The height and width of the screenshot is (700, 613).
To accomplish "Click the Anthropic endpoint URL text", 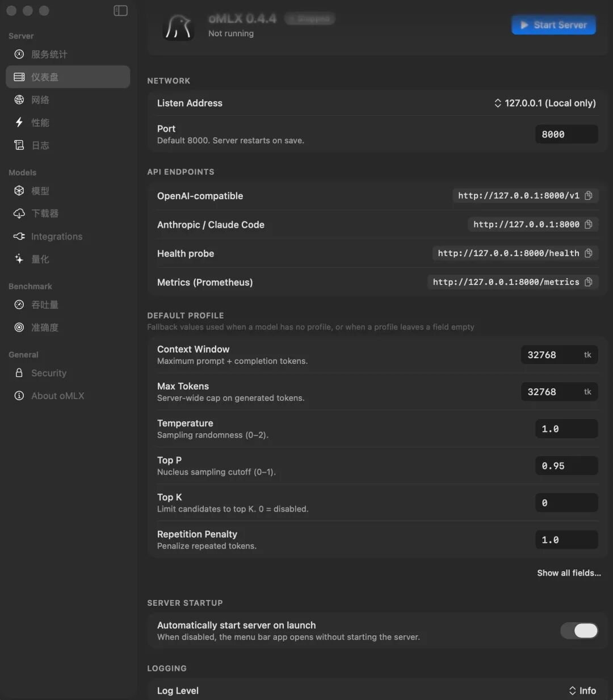I will (526, 224).
